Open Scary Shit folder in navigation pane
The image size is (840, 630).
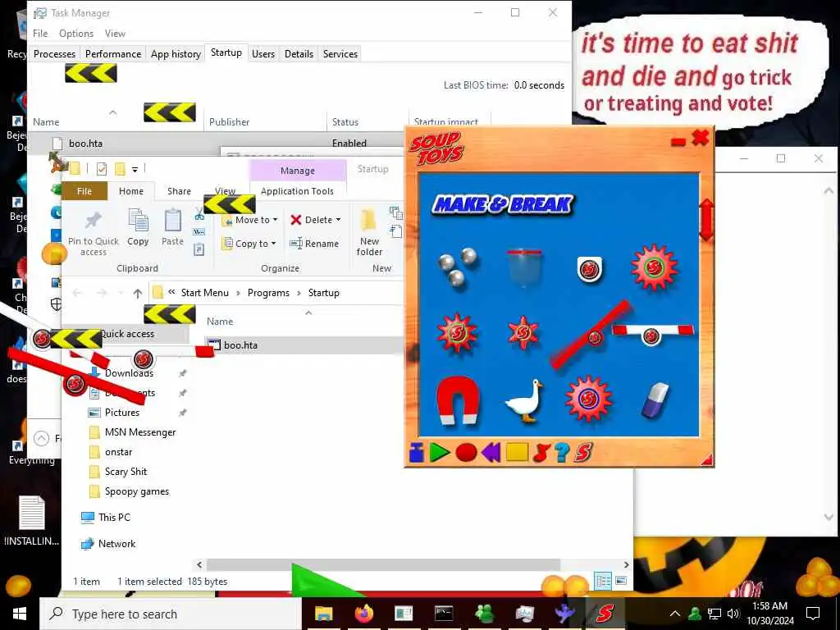tap(126, 472)
